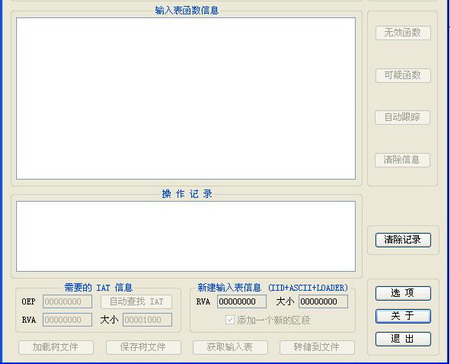Click the 保存树文件 button
This screenshot has height=364, width=450.
coord(143,347)
